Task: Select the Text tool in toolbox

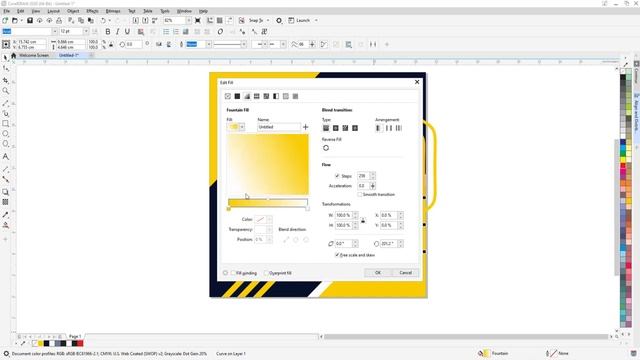Action: point(5,156)
